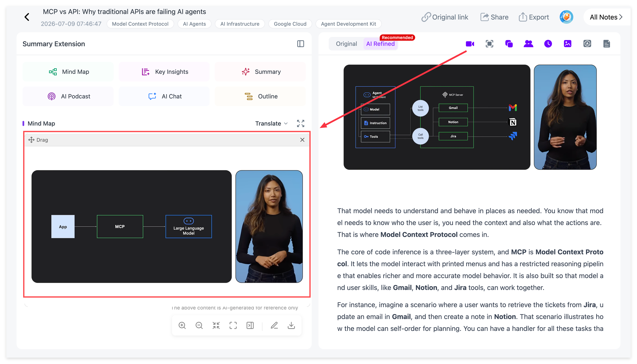Open the video camera icon in the transcript toolbar

(470, 44)
